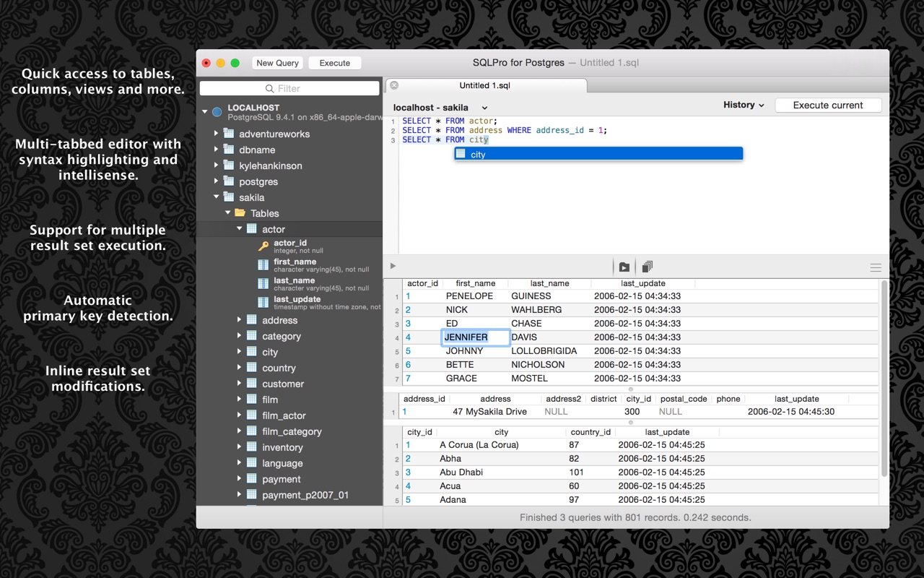Open the three-line menu icon above results

pos(876,267)
